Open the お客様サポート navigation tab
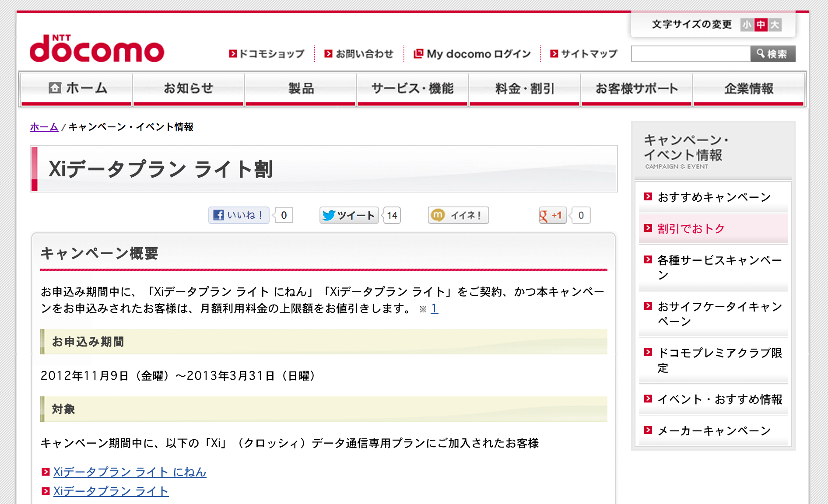 click(x=636, y=89)
